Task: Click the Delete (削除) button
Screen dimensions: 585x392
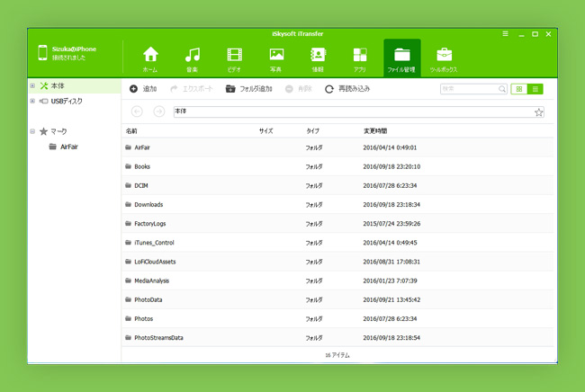Action: click(x=299, y=89)
